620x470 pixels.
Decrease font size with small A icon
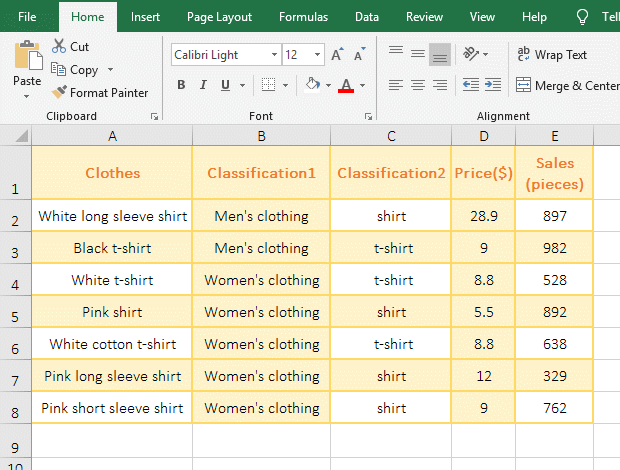click(x=359, y=54)
